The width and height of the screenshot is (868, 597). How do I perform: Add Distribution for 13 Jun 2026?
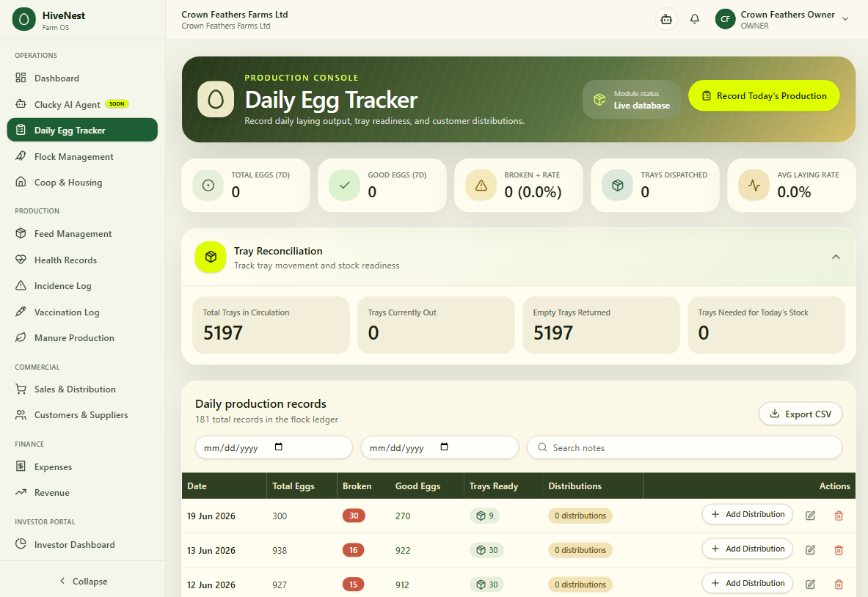748,549
